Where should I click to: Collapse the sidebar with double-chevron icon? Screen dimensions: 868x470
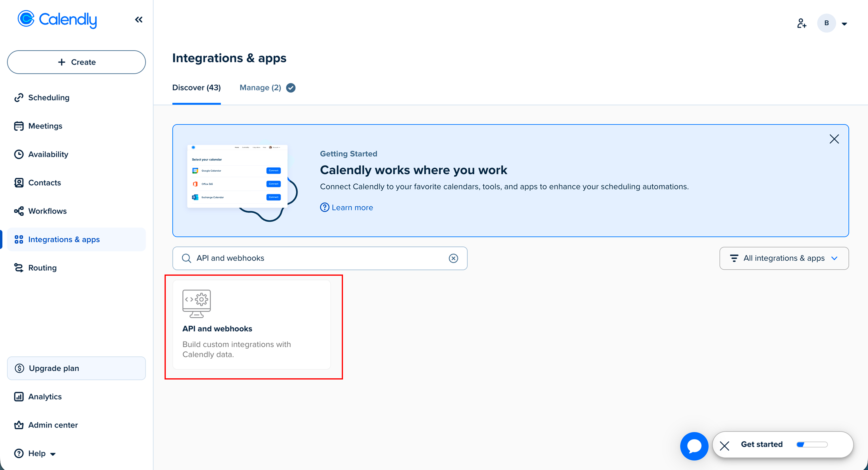pos(139,20)
